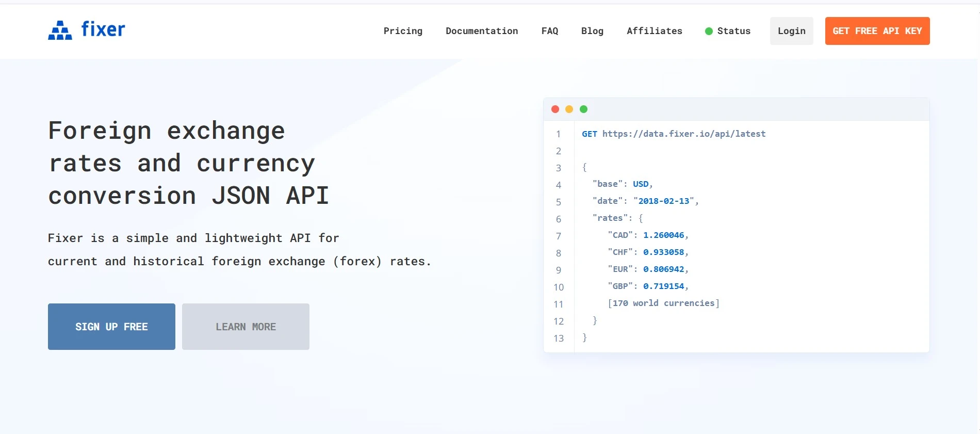Click the fixer pyramid logo icon
The width and height of the screenshot is (980, 434).
(x=60, y=30)
